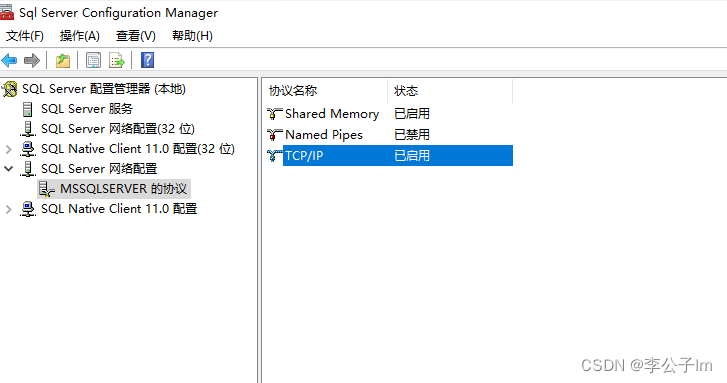Click the SQL Server 网络配置(32 位) icon

point(28,129)
